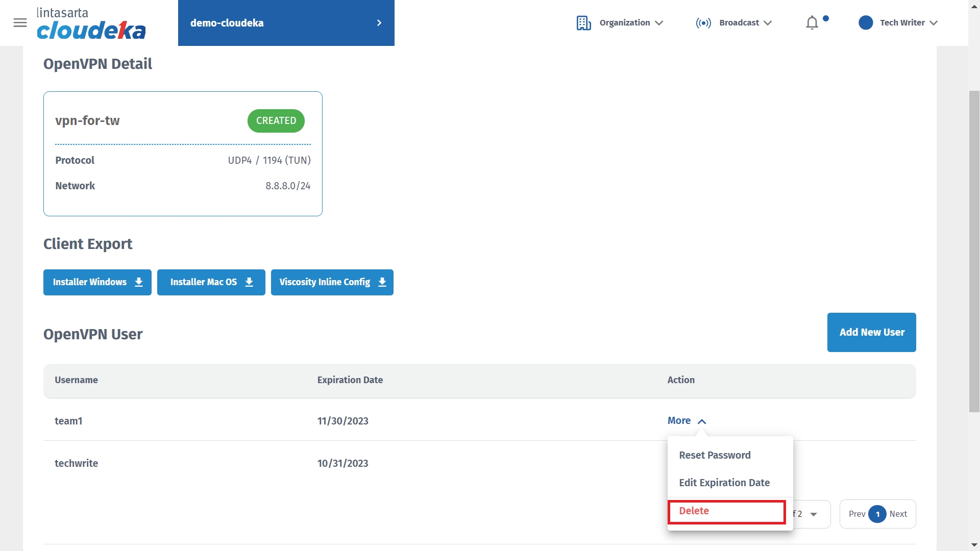Open the hamburger navigation menu

tap(20, 23)
